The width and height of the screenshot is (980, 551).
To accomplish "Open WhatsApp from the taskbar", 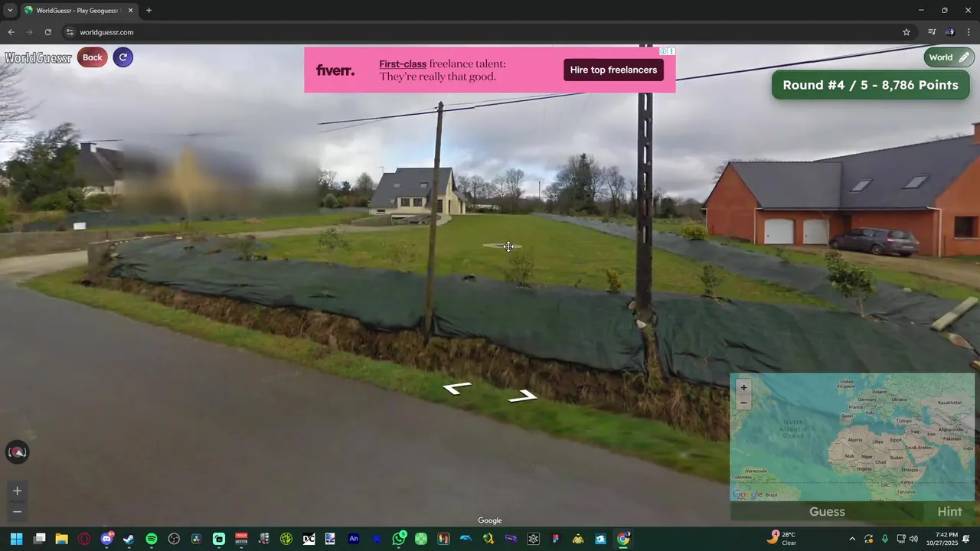I will tap(399, 539).
